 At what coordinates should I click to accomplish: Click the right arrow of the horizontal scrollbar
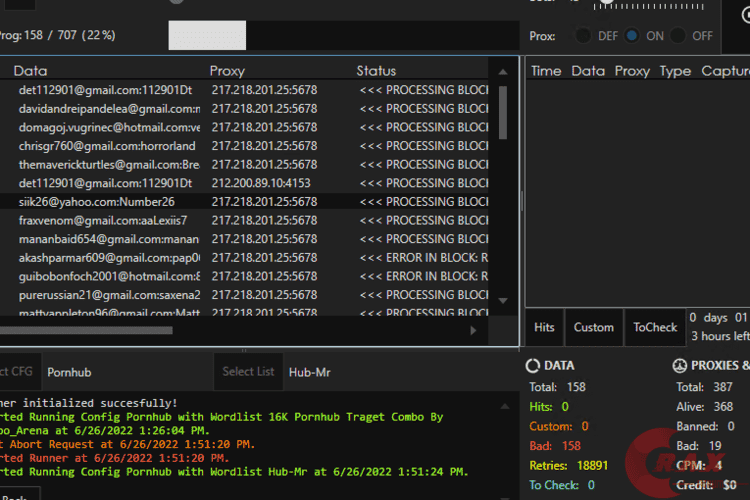coord(473,330)
